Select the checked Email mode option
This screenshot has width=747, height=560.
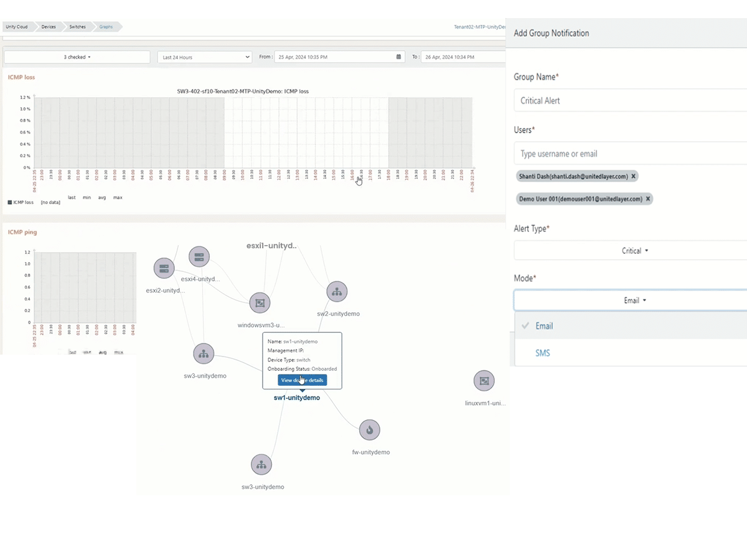[x=543, y=326]
